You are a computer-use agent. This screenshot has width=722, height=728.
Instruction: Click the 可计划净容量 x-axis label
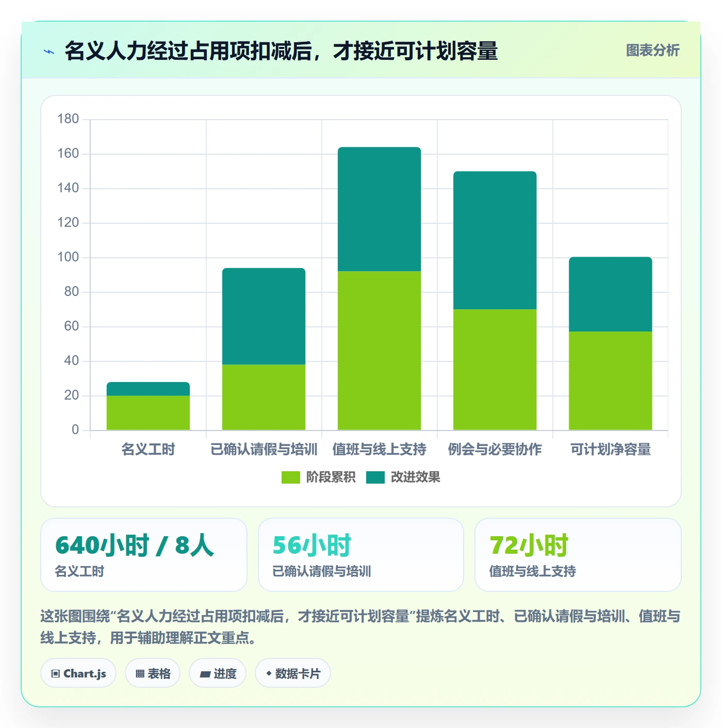coord(610,450)
